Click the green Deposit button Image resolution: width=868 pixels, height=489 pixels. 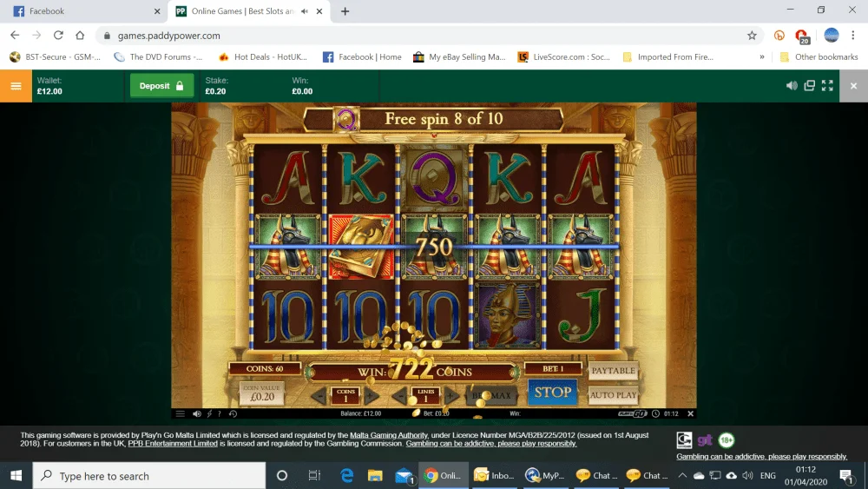(x=161, y=86)
